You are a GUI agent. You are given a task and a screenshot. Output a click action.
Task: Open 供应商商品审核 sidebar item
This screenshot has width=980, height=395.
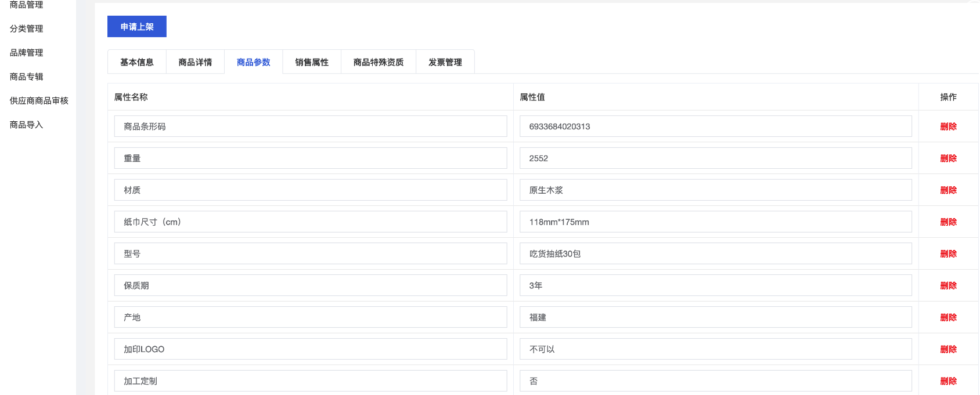point(39,100)
